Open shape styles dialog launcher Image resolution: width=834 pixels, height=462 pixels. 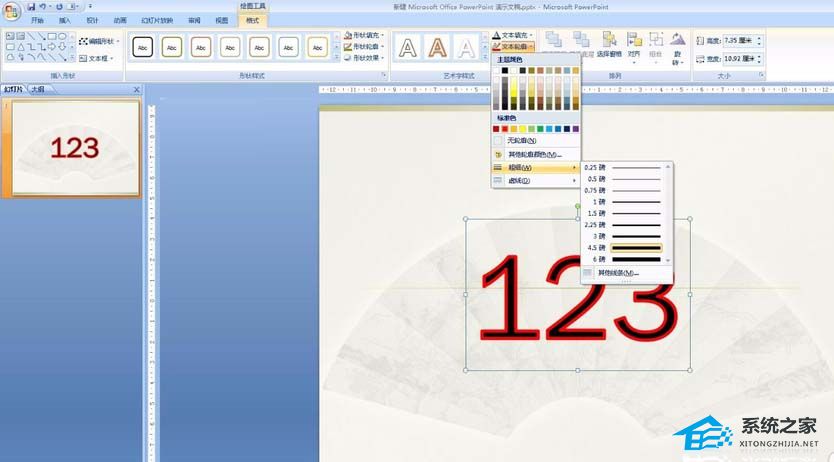click(384, 75)
